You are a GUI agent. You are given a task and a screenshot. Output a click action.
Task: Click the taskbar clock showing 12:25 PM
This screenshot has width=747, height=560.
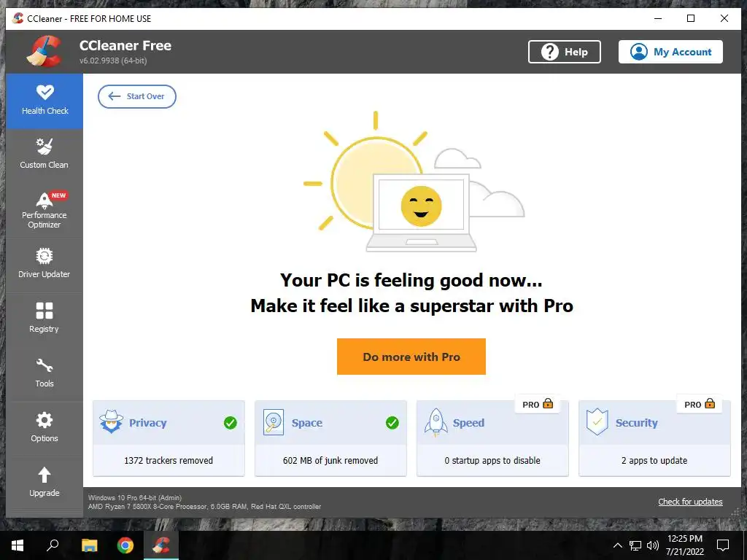[x=684, y=545]
